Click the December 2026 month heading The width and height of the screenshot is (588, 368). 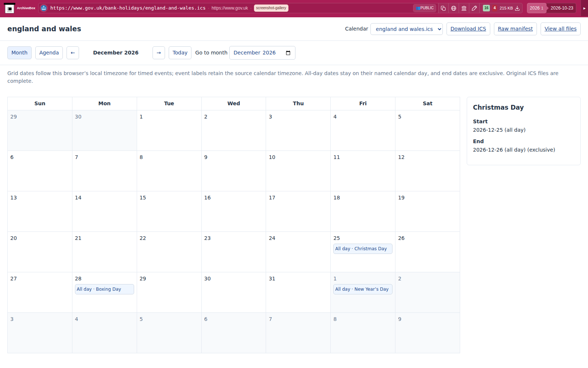pos(116,53)
